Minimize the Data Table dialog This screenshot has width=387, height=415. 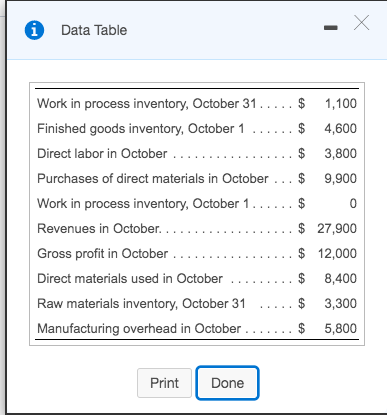[330, 28]
